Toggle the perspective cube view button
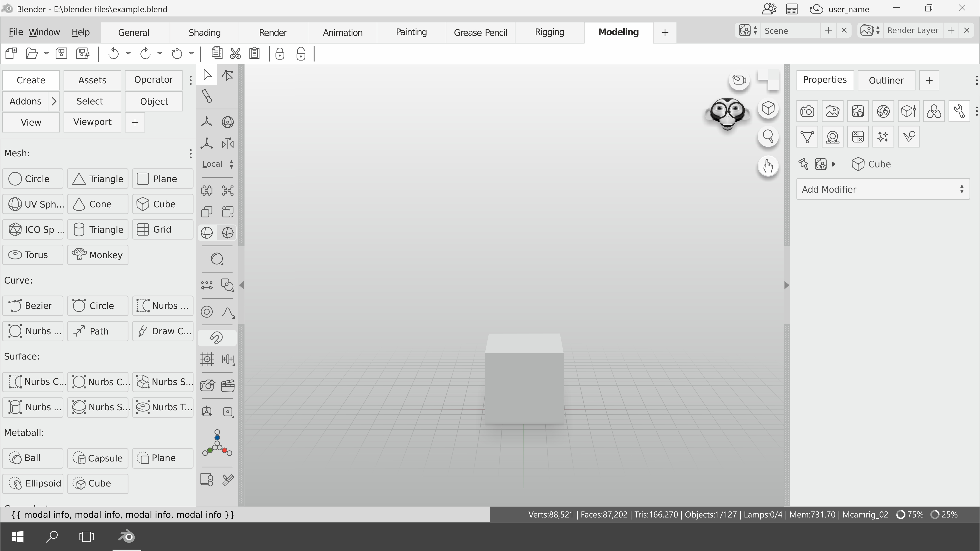Screen dimensions: 980x551 coord(768,109)
